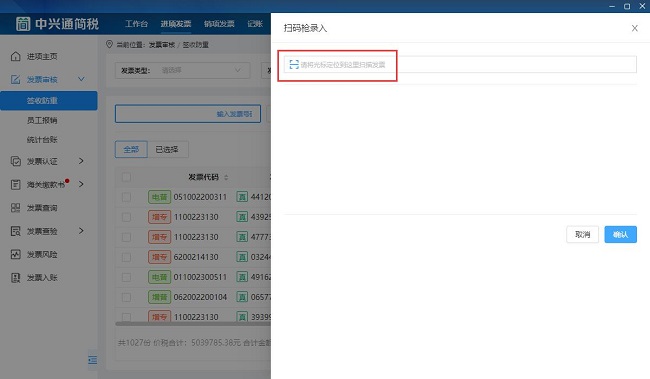Screen dimensions: 650x379
Task: Click the 海关缴款书 document icon in sidebar
Action: (15, 184)
